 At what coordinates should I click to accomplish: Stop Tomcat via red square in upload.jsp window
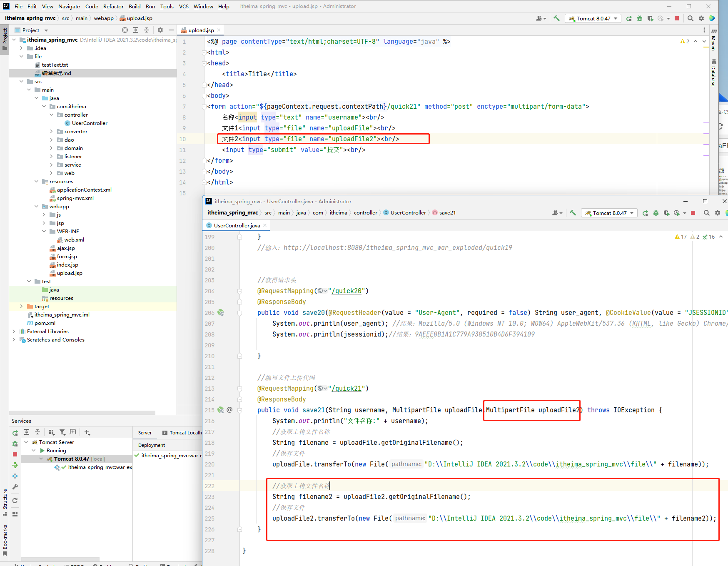tap(677, 18)
